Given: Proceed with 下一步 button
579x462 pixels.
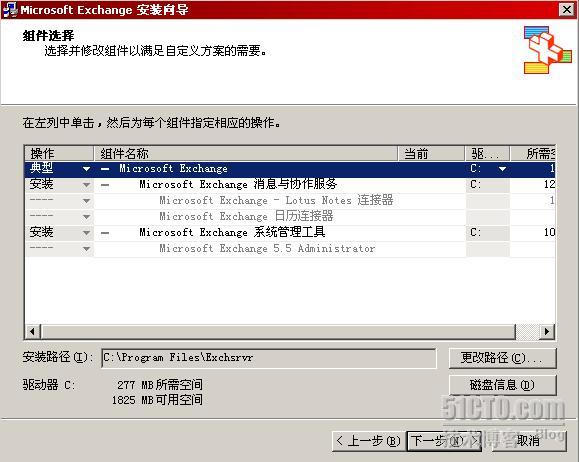Looking at the screenshot, I should click(x=444, y=441).
